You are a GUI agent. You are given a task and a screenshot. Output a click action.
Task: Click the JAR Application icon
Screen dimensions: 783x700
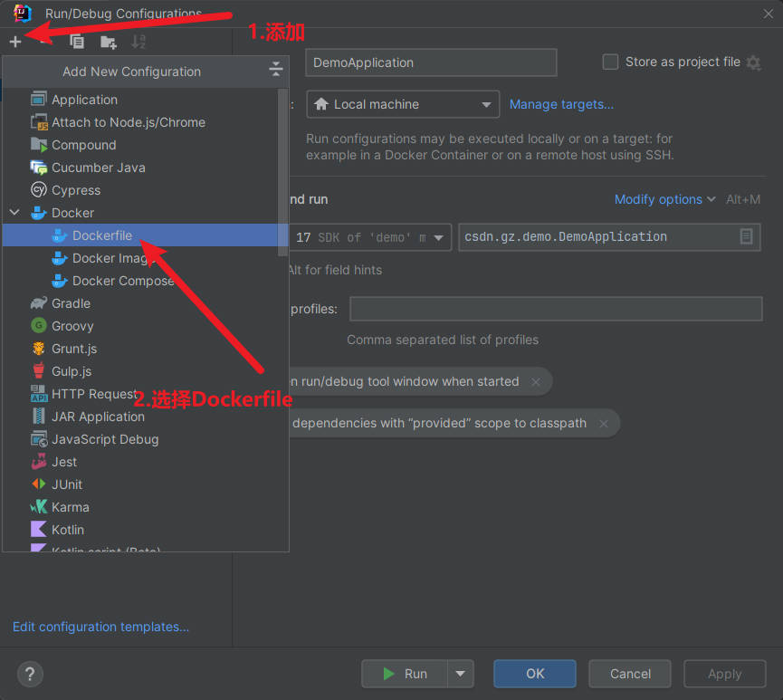(38, 417)
